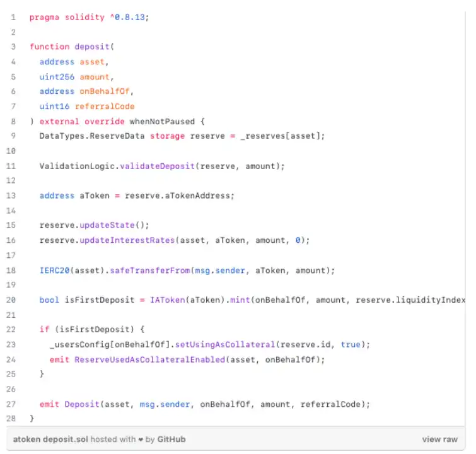Screen dimensions: 476x454
Task: Open the 'atoken deposit.sol' file link
Action: (x=50, y=439)
